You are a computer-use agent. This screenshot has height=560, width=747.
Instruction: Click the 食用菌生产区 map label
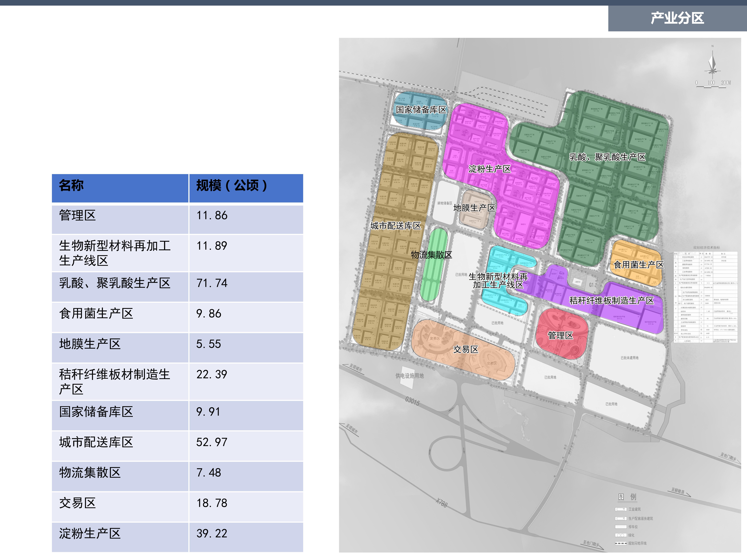point(639,265)
